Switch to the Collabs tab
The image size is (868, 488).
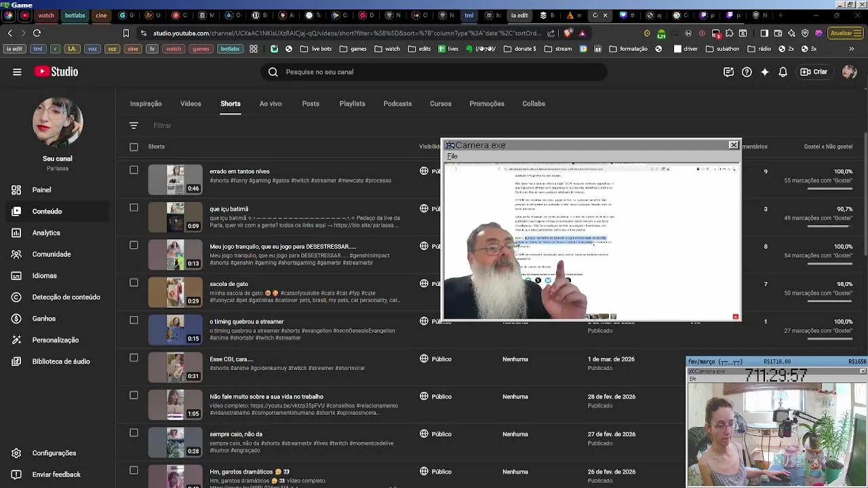[534, 104]
